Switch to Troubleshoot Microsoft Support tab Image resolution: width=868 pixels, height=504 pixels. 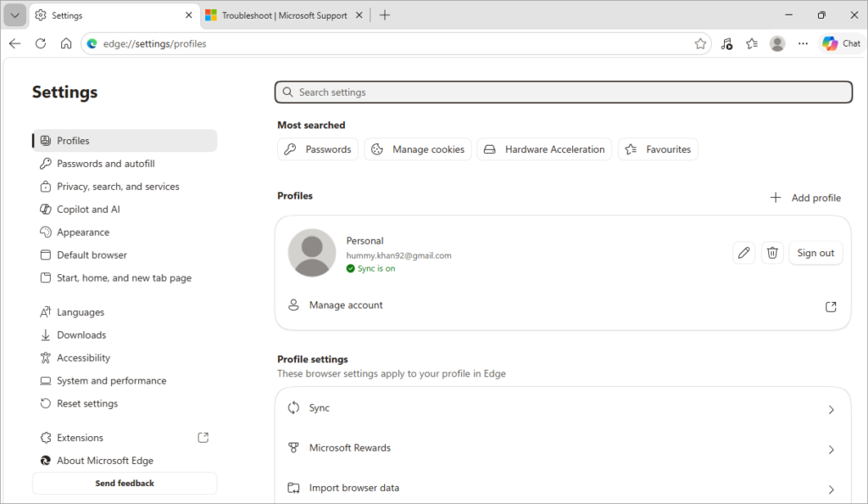pyautogui.click(x=284, y=15)
